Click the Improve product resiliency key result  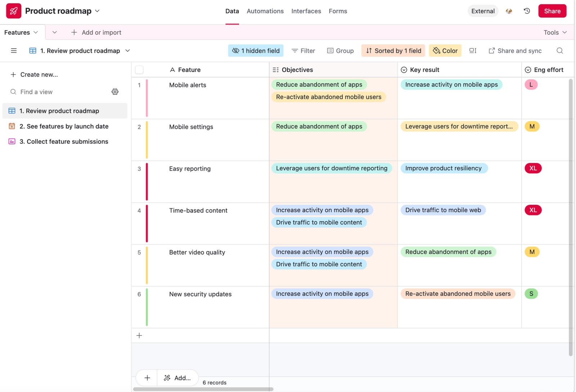[444, 168]
